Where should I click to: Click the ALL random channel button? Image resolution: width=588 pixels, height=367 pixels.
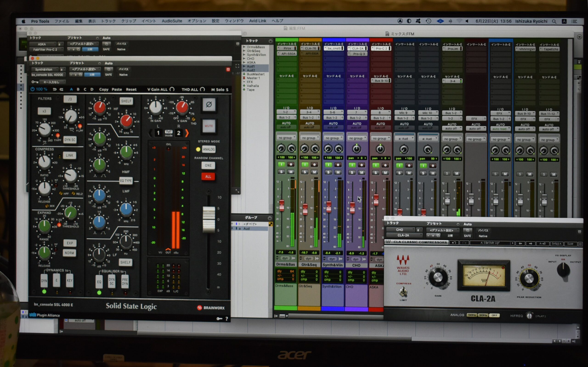(208, 176)
